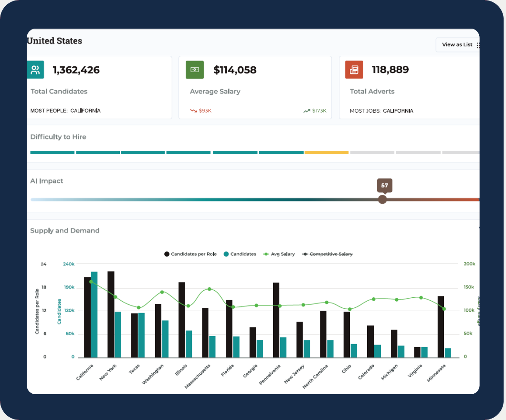Toggle the Avg Salary legend series

(279, 254)
